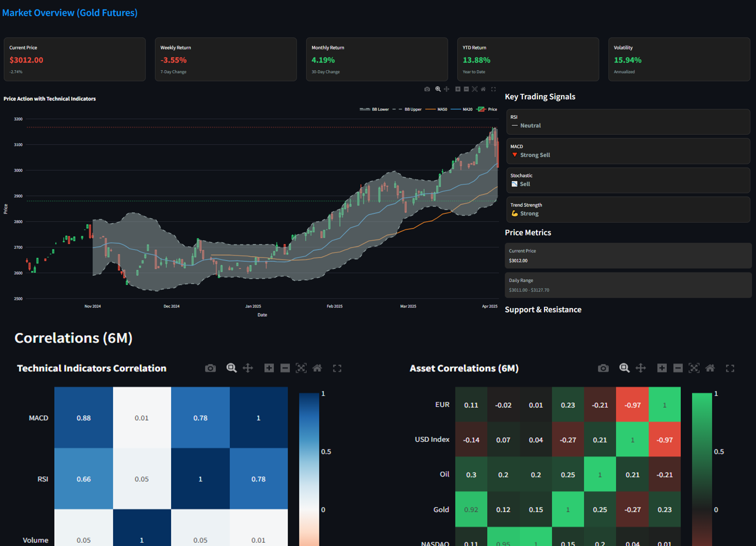Zoom out on the Technical Indicators heatmap

click(x=285, y=368)
